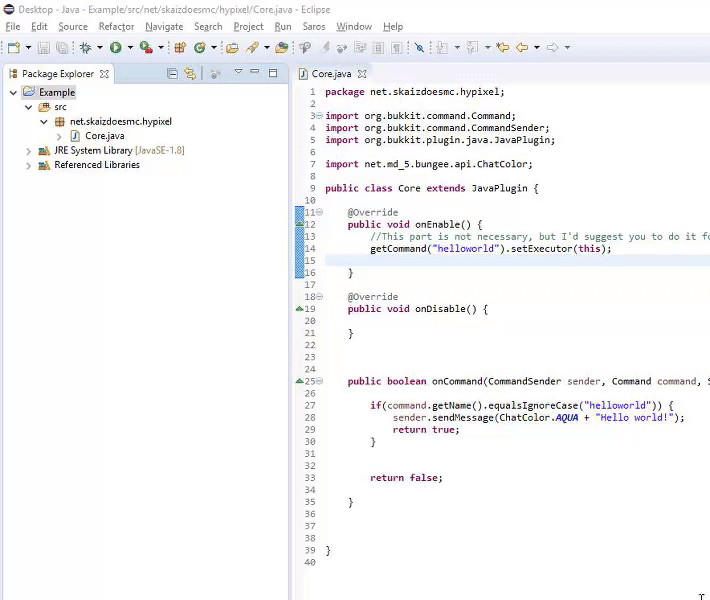Toggle the Skip All Breakpoints icon
710x600 pixels.
coord(419,48)
